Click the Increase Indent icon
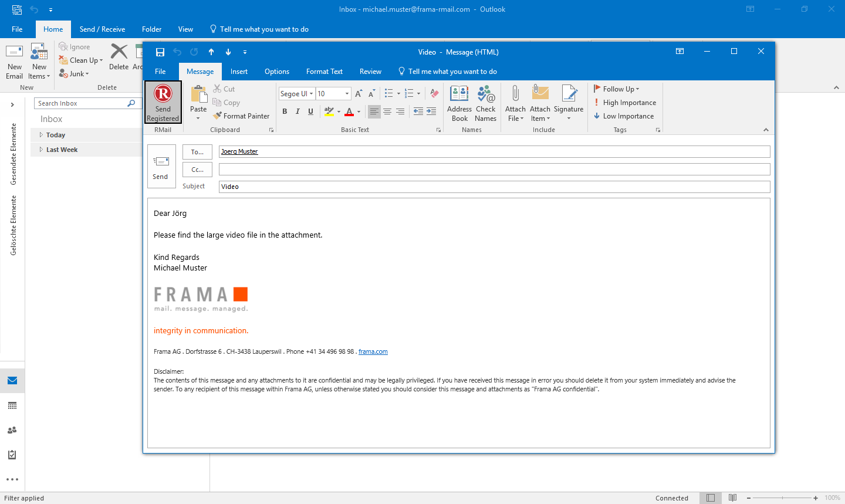The image size is (845, 504). [x=431, y=111]
